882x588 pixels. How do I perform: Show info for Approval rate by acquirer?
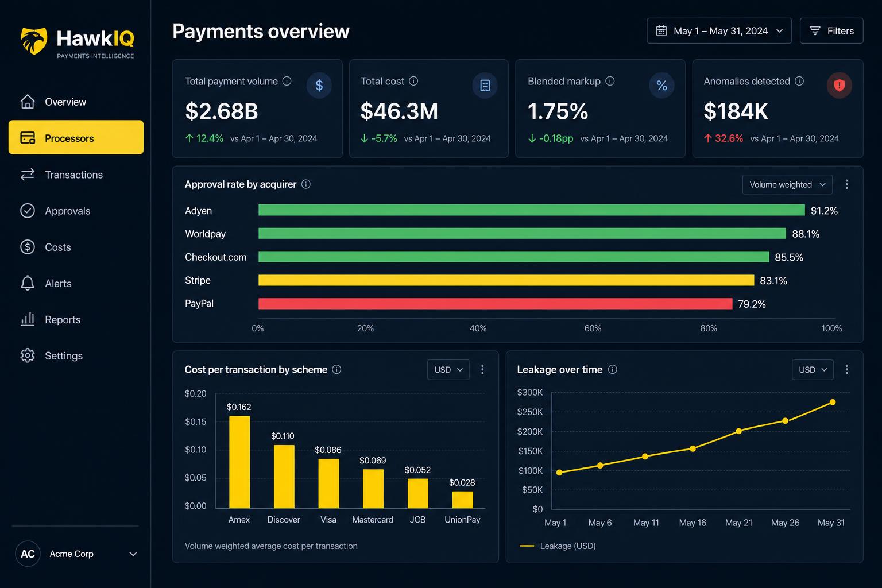click(306, 184)
